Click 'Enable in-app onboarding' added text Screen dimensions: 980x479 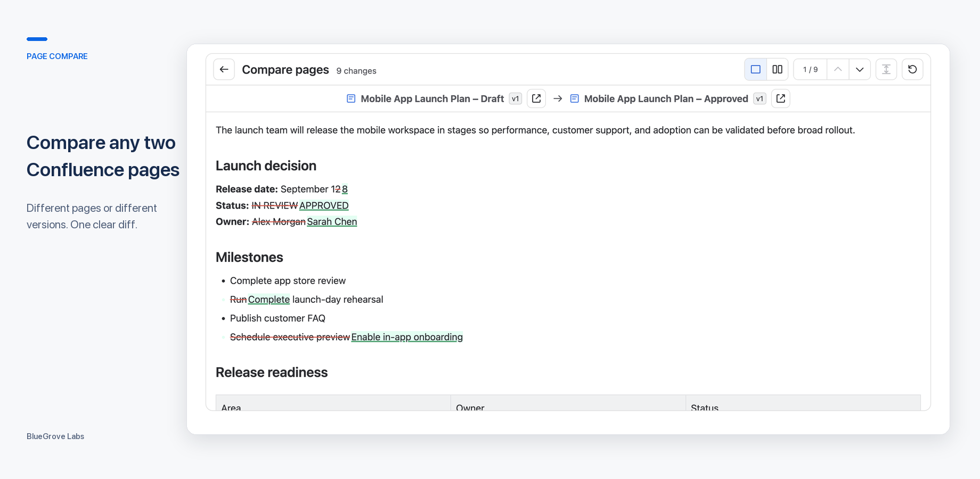coord(407,337)
